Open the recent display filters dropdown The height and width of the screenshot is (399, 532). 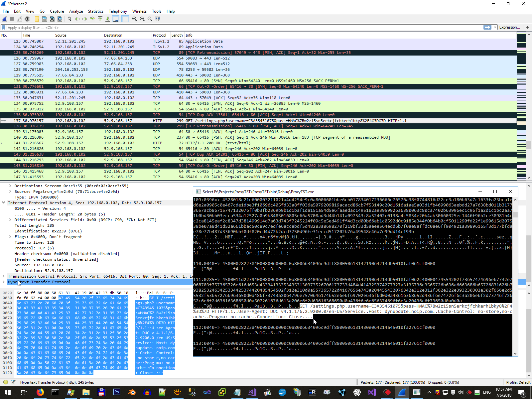point(495,27)
